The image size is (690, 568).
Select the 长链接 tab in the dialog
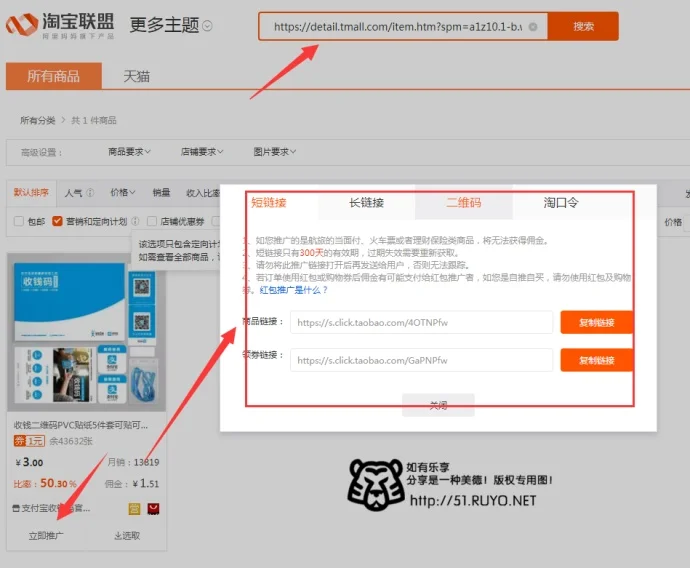coord(367,202)
